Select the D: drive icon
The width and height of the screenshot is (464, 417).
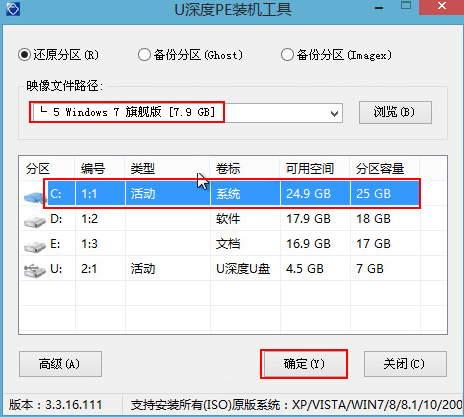click(35, 222)
